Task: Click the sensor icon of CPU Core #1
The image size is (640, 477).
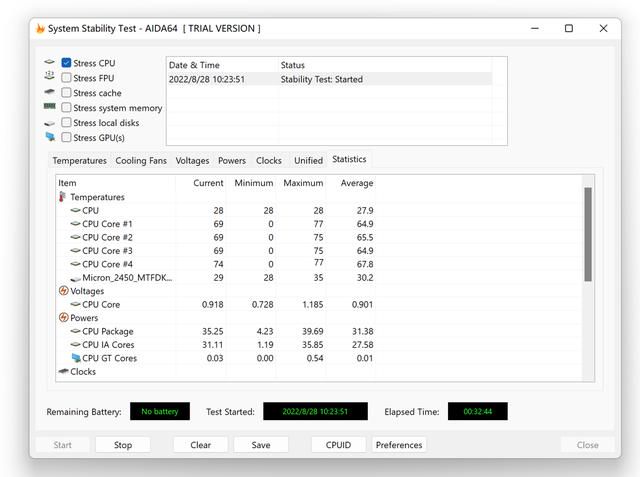Action: [x=76, y=224]
